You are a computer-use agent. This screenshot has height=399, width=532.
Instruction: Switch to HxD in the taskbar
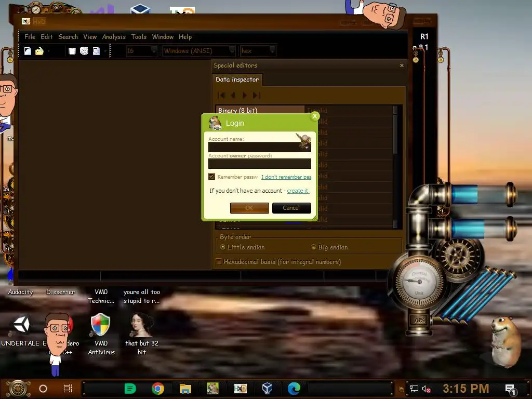tap(240, 389)
